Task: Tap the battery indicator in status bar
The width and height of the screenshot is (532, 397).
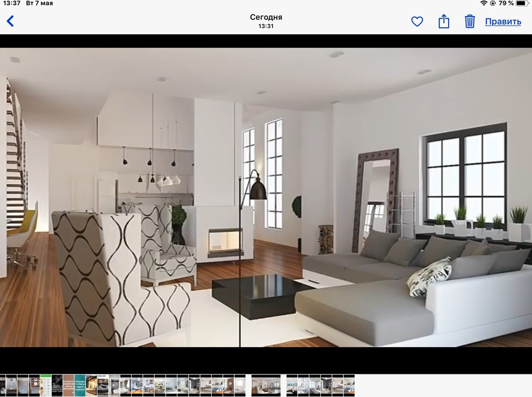Action: [522, 3]
